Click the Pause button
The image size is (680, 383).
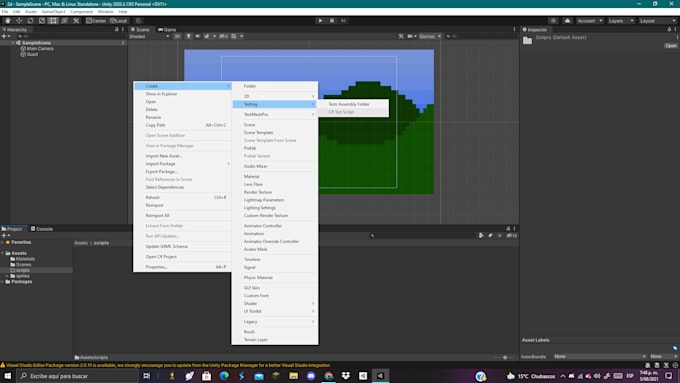[x=332, y=21]
